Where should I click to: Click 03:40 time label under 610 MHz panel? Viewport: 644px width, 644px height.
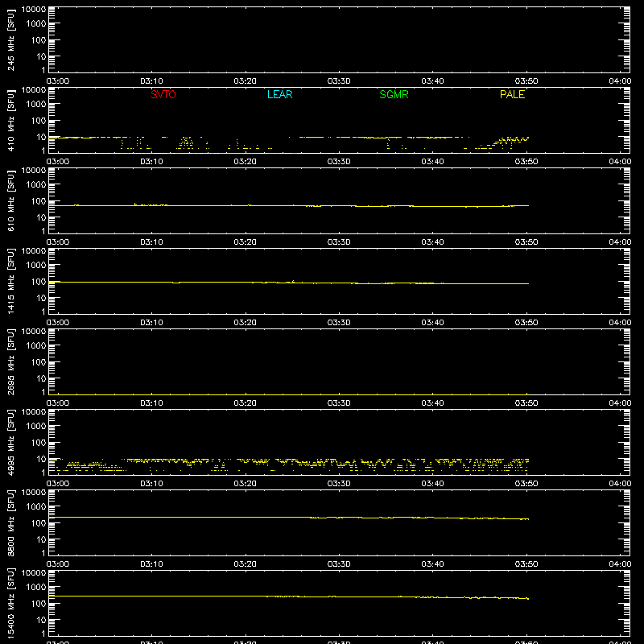point(432,242)
